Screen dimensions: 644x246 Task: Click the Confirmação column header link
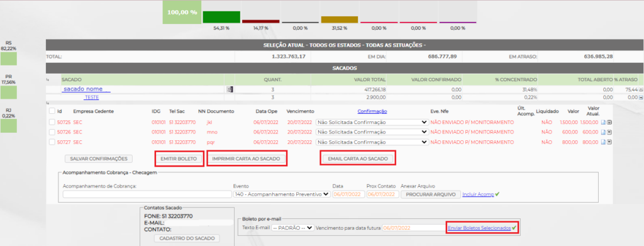pos(372,111)
